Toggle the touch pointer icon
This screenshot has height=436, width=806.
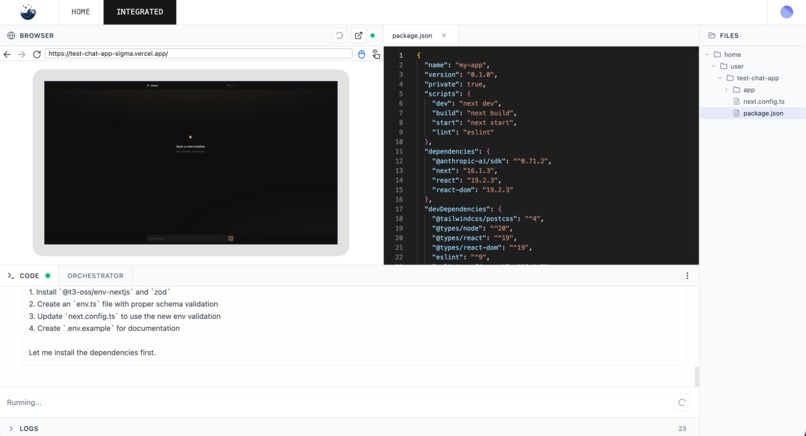(376, 54)
